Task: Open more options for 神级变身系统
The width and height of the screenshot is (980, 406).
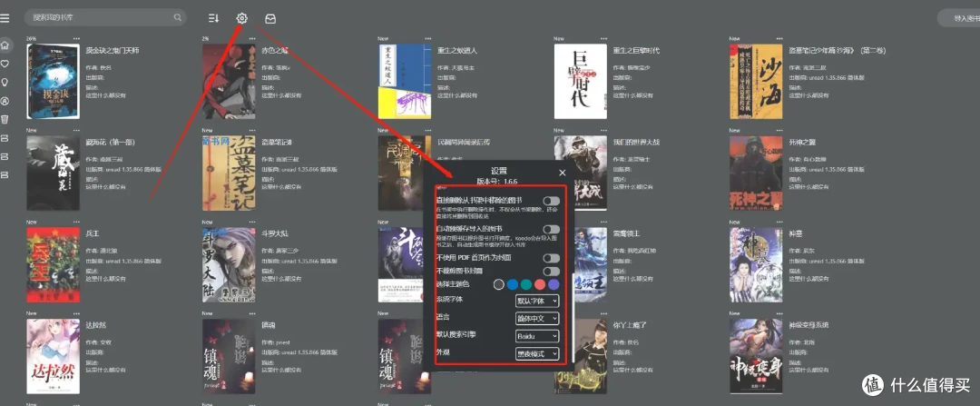Action: (779, 313)
